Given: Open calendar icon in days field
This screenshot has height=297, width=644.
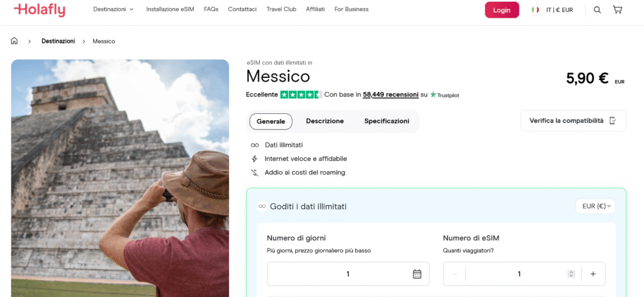Looking at the screenshot, I should point(417,274).
